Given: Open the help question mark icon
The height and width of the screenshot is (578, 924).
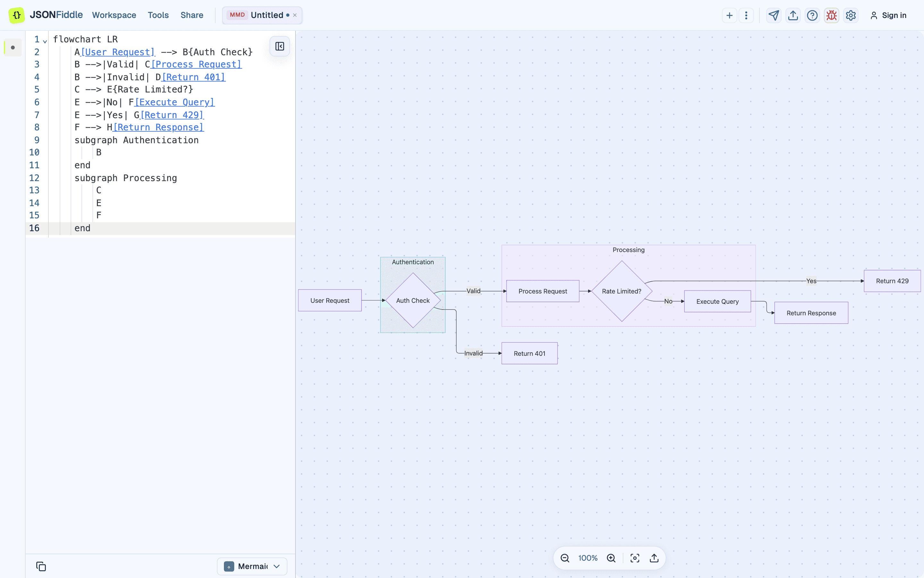Looking at the screenshot, I should pyautogui.click(x=812, y=15).
